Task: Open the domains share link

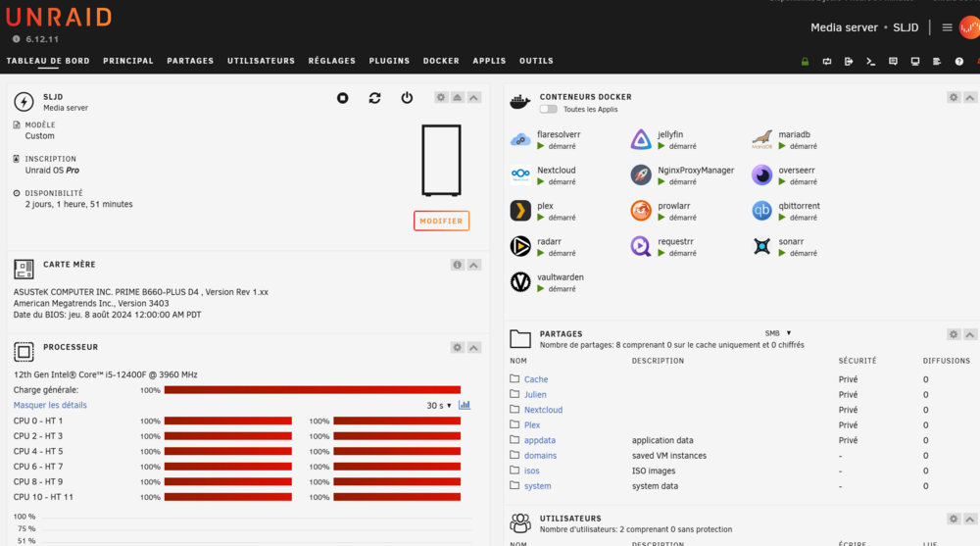Action: pyautogui.click(x=540, y=456)
